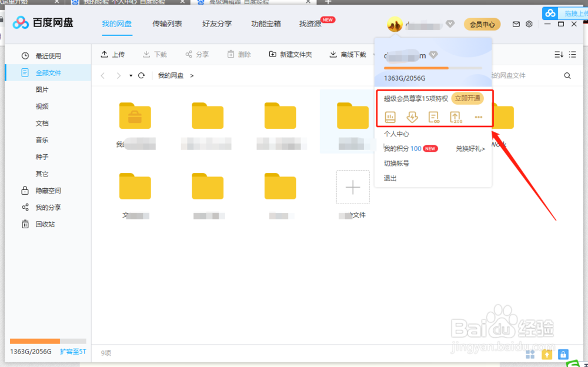Open 好友分享 tab
Screen dimensions: 588x367
pyautogui.click(x=217, y=24)
